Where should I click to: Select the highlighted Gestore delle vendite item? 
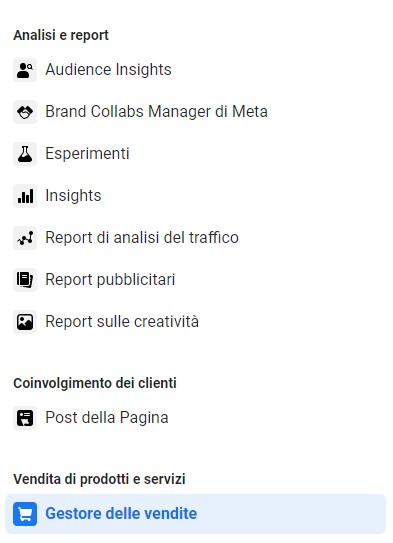(x=195, y=514)
